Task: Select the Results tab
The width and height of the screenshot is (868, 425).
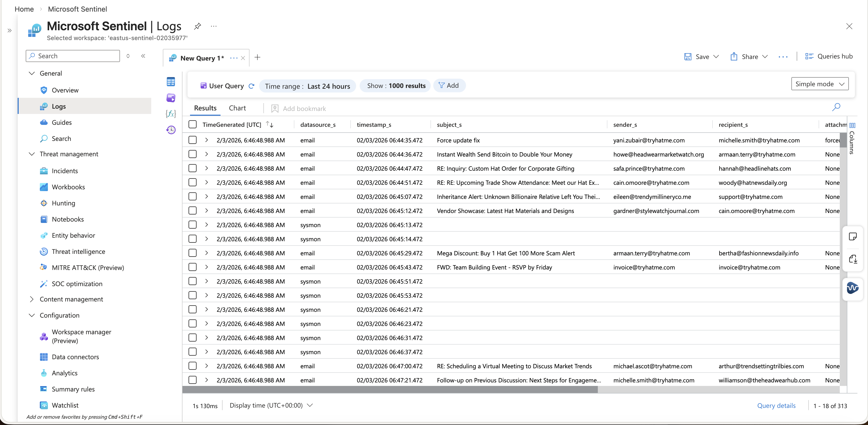Action: [x=205, y=108]
